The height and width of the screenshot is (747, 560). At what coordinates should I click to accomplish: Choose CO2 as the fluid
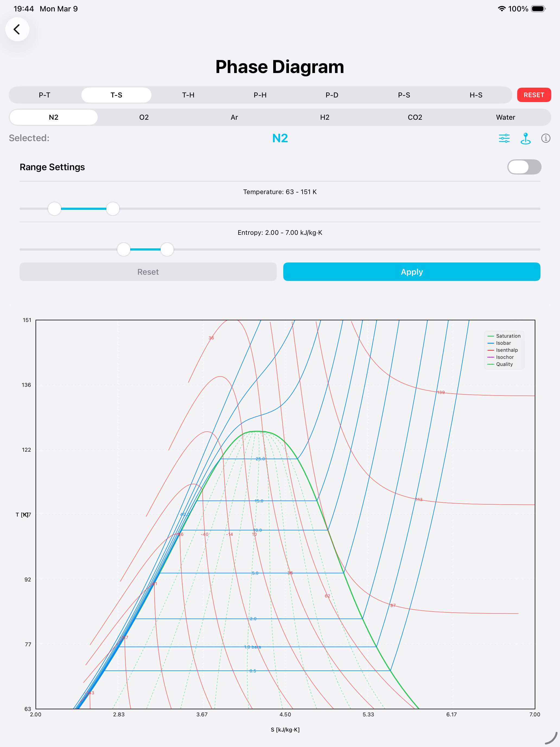415,117
